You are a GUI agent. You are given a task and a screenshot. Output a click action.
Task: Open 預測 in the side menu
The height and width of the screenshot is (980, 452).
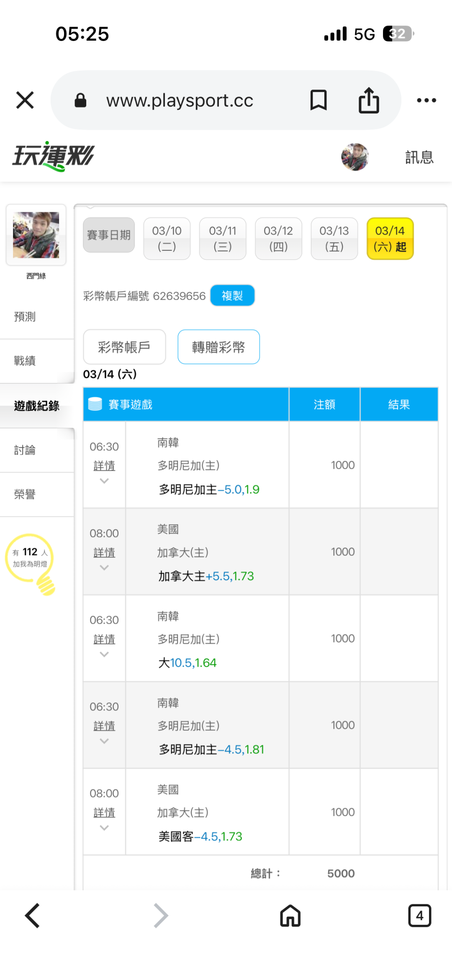(25, 317)
